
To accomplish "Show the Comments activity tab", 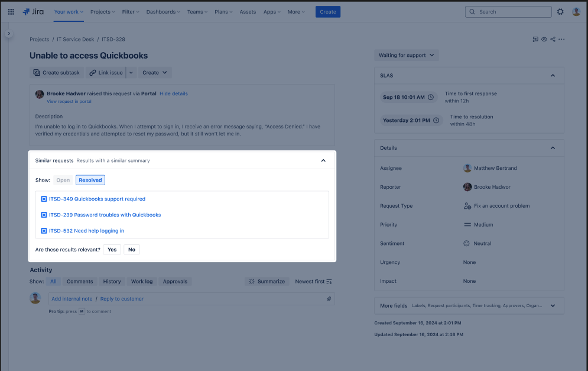I will coord(80,282).
